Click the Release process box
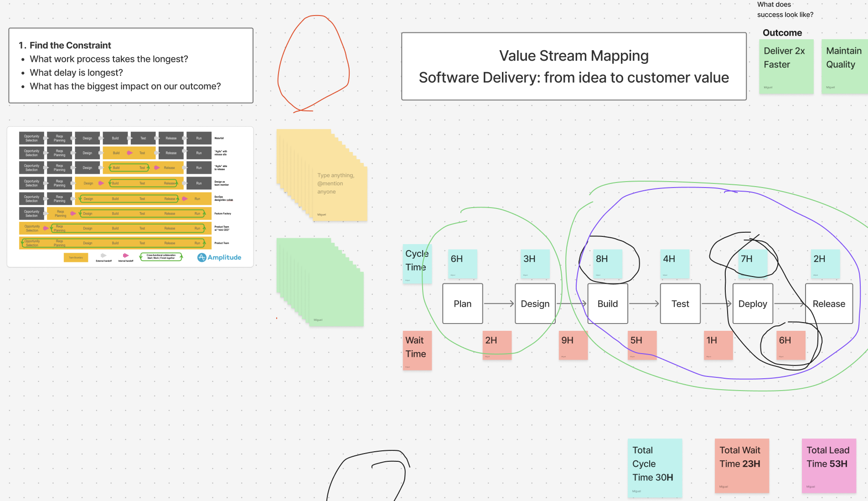Image resolution: width=868 pixels, height=501 pixels. (x=828, y=304)
